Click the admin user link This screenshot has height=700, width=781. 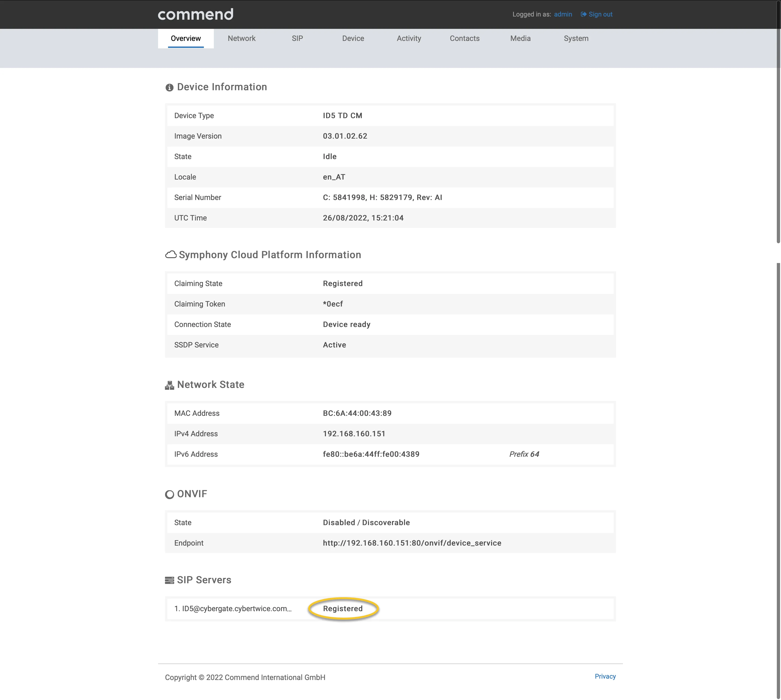coord(563,14)
